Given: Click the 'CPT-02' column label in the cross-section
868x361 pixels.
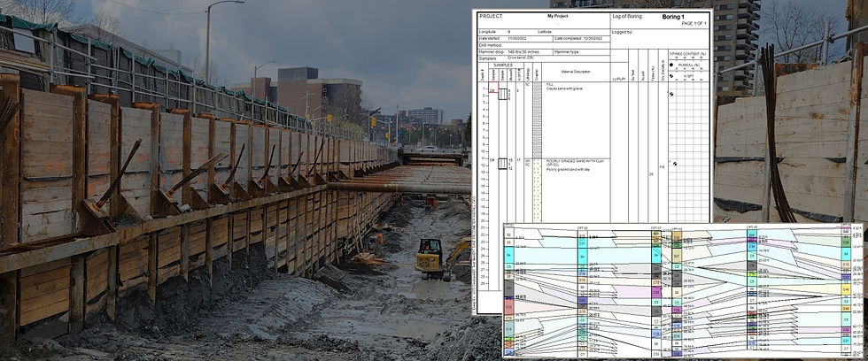Looking at the screenshot, I should (583, 227).
